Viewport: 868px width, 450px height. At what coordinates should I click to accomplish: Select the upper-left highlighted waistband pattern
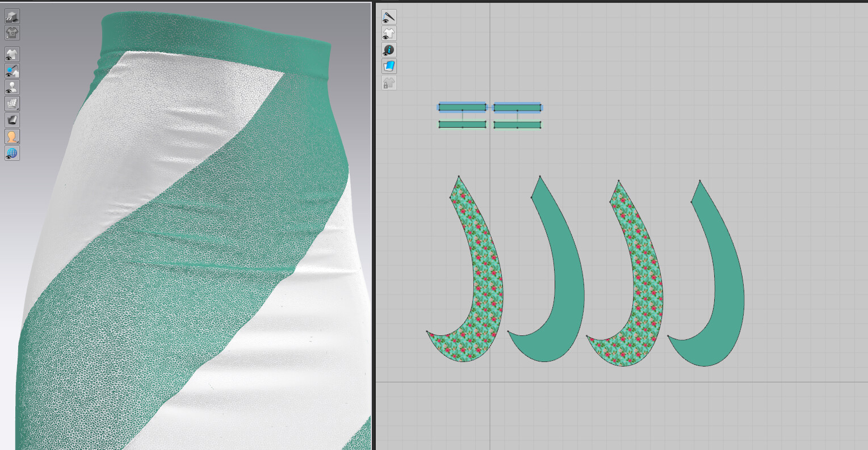click(462, 107)
